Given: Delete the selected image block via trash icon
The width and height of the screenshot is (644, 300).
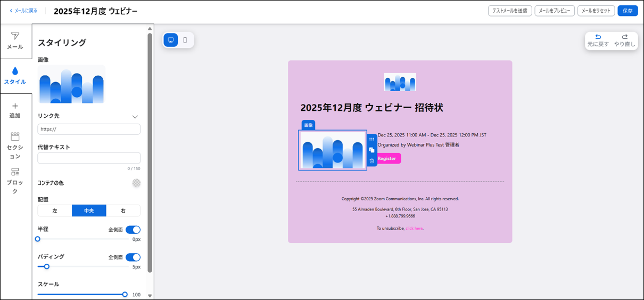Looking at the screenshot, I should [x=371, y=160].
